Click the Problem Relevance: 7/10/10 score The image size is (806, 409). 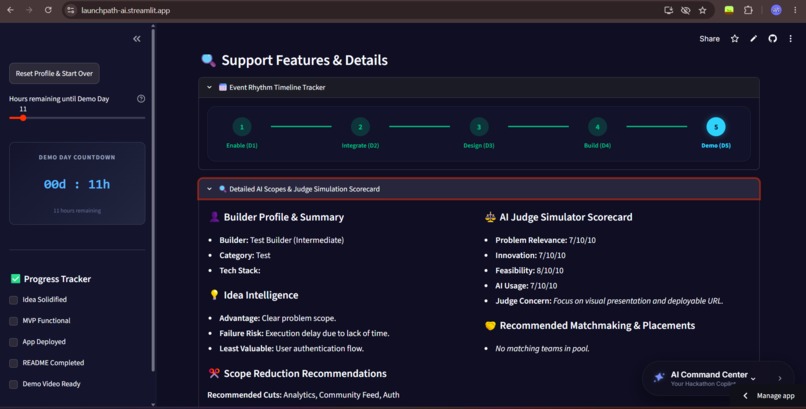click(x=545, y=240)
